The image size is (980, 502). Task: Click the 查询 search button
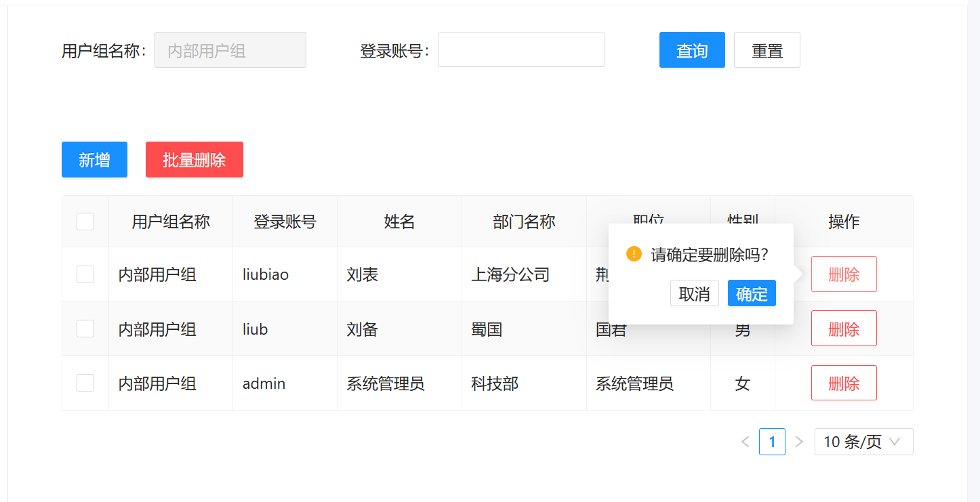(691, 50)
